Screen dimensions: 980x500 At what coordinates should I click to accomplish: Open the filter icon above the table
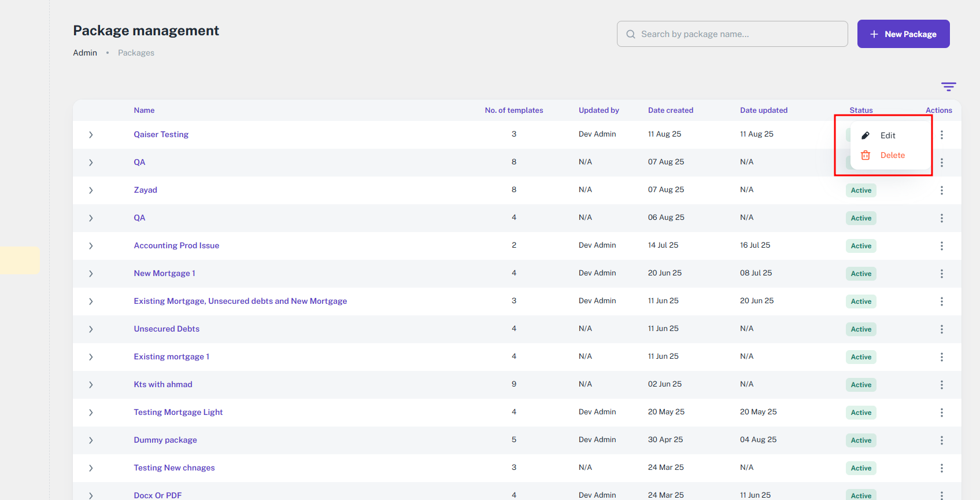tap(948, 87)
